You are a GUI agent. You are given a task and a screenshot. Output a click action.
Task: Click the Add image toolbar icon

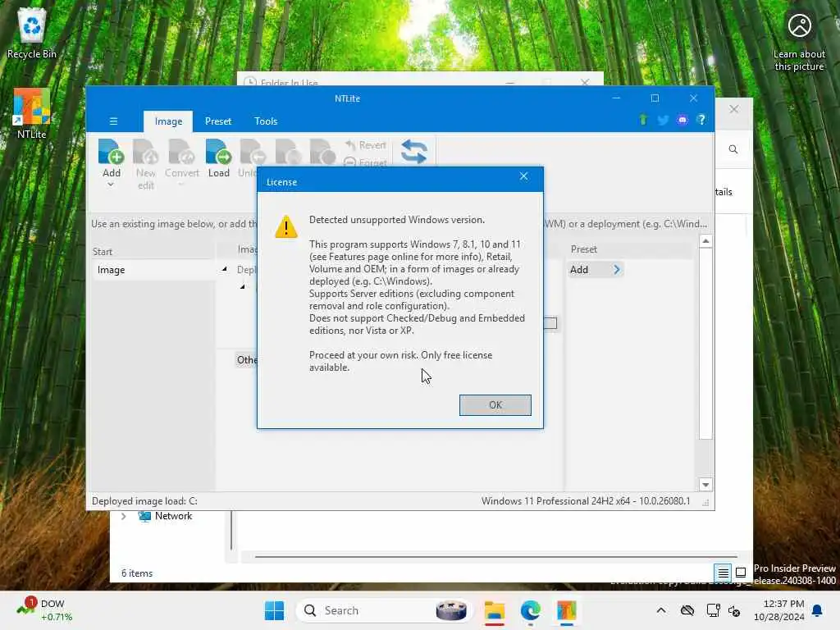[x=111, y=152]
